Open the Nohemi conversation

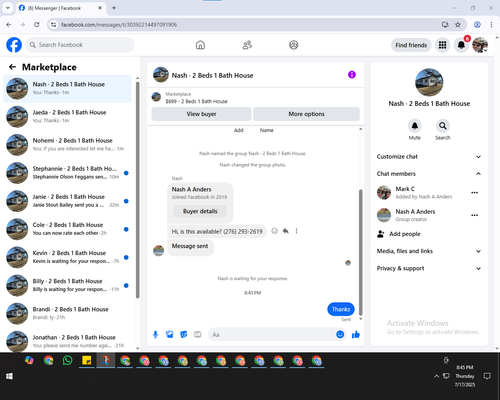[68, 145]
